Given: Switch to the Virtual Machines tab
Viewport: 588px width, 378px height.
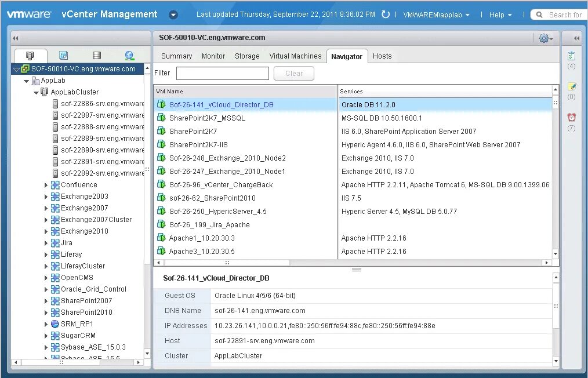Looking at the screenshot, I should [x=295, y=56].
